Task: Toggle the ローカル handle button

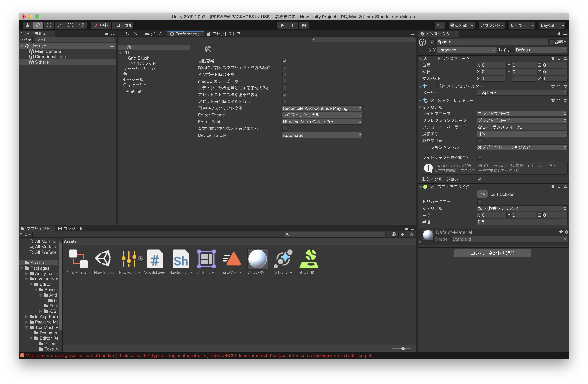Action: (x=123, y=25)
